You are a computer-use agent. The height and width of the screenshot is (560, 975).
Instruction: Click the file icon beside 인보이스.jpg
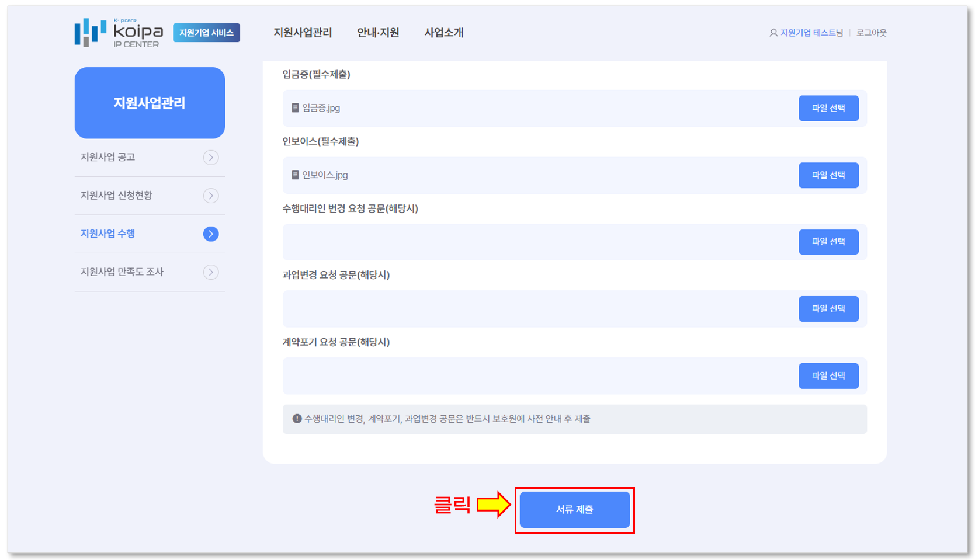click(295, 175)
